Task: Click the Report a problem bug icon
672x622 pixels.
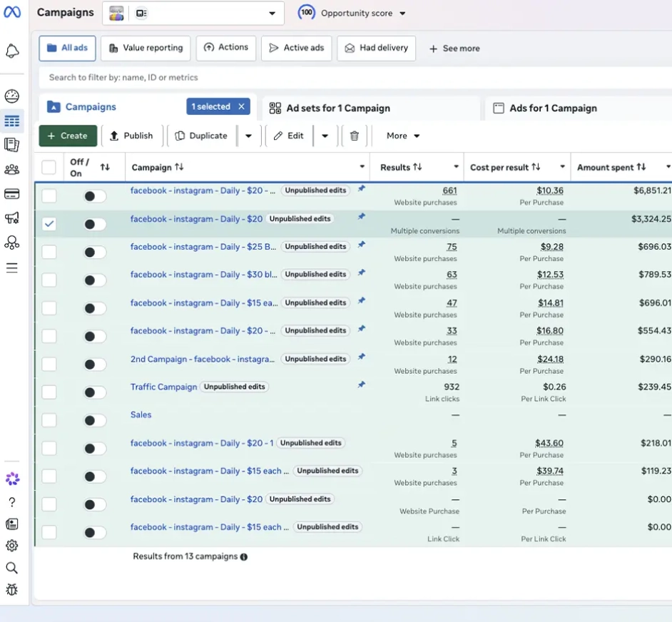Action: point(12,590)
